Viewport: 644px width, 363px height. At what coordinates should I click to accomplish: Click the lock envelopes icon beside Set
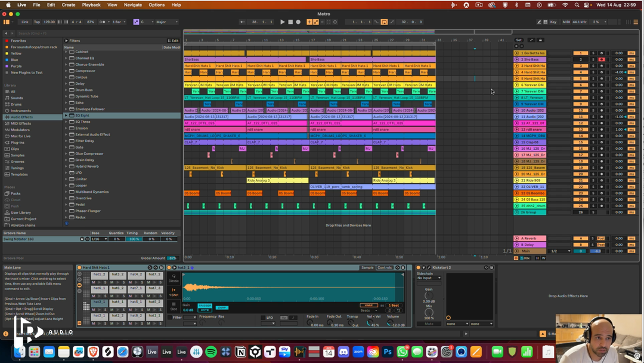click(x=540, y=40)
